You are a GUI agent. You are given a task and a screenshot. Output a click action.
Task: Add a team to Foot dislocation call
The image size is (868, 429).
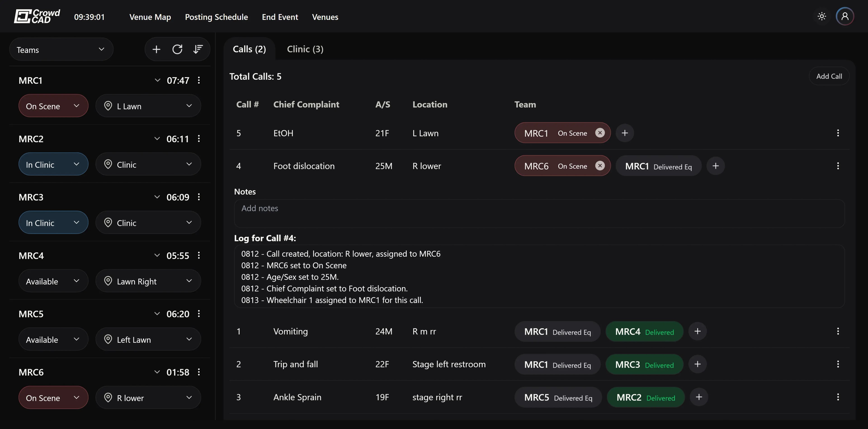pyautogui.click(x=716, y=166)
